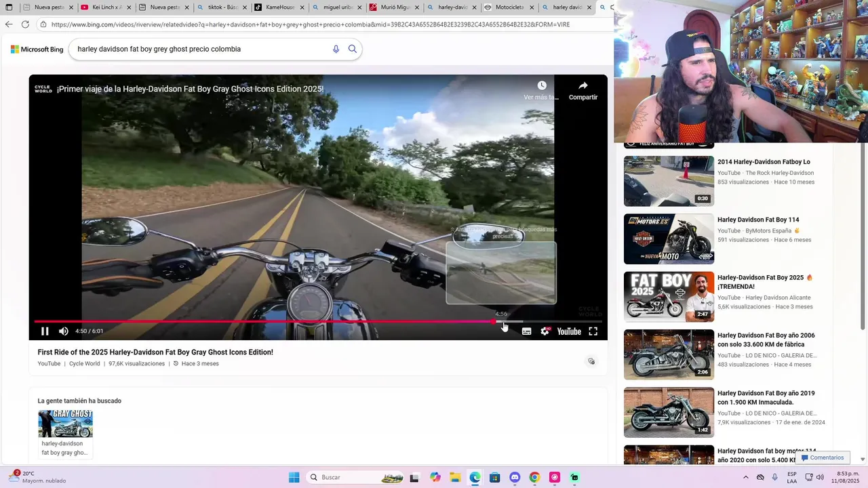The height and width of the screenshot is (488, 868).
Task: Click the Microsoft Bing logo
Action: (x=37, y=49)
